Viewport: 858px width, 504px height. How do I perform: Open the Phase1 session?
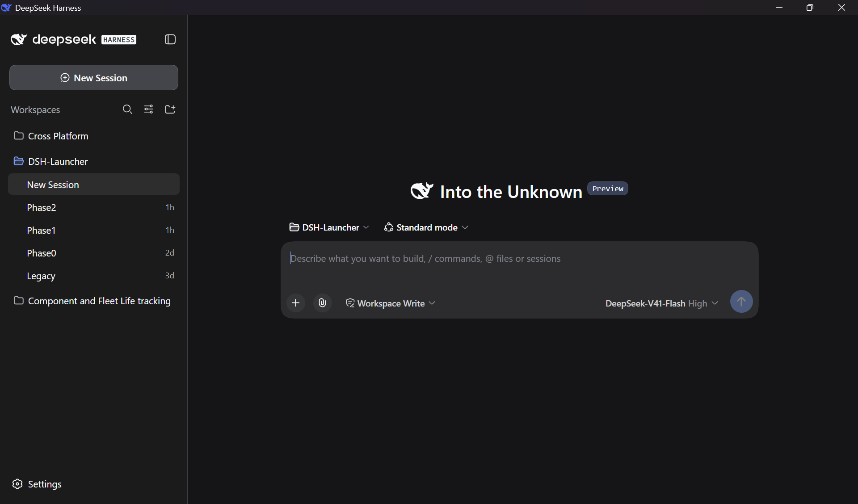[x=94, y=230]
